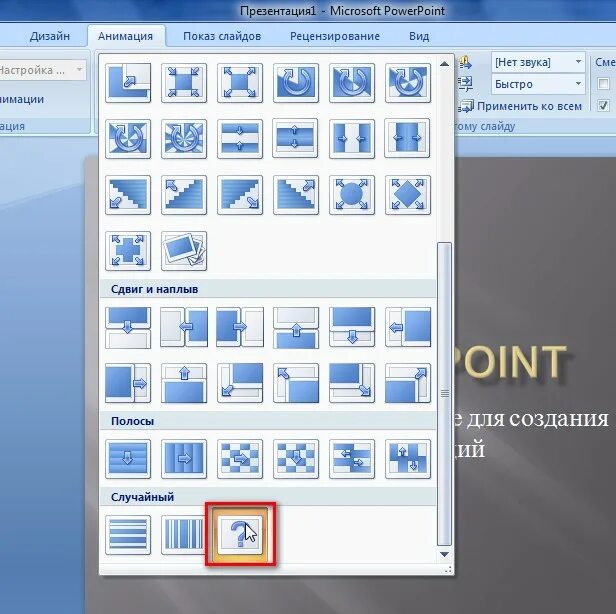Choose Blinds Vertical under Полосы
This screenshot has height=614, width=616.
pyautogui.click(x=184, y=459)
